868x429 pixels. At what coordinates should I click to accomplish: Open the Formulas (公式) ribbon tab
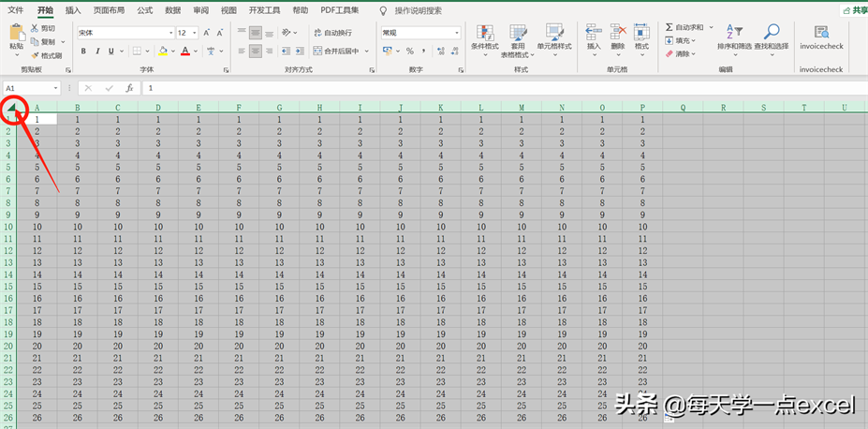145,10
